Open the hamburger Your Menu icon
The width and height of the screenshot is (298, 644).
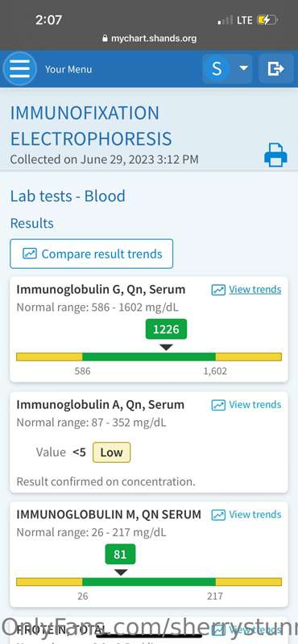click(x=19, y=68)
